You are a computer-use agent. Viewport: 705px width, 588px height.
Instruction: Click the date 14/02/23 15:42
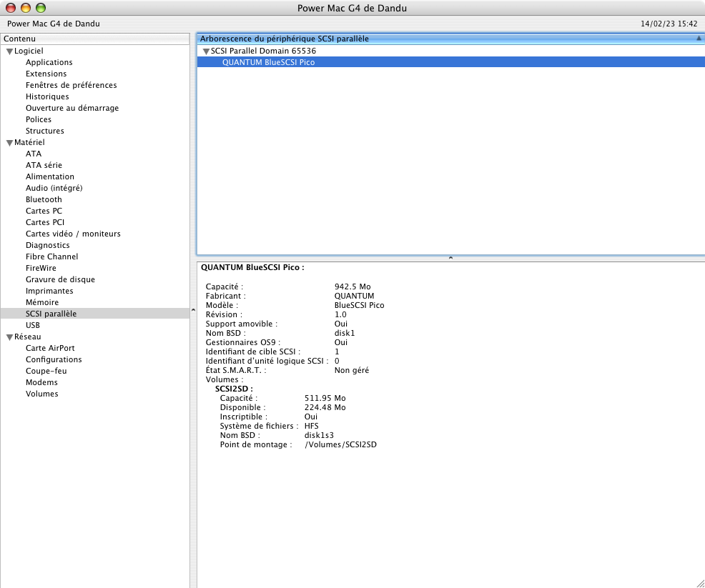pos(669,24)
